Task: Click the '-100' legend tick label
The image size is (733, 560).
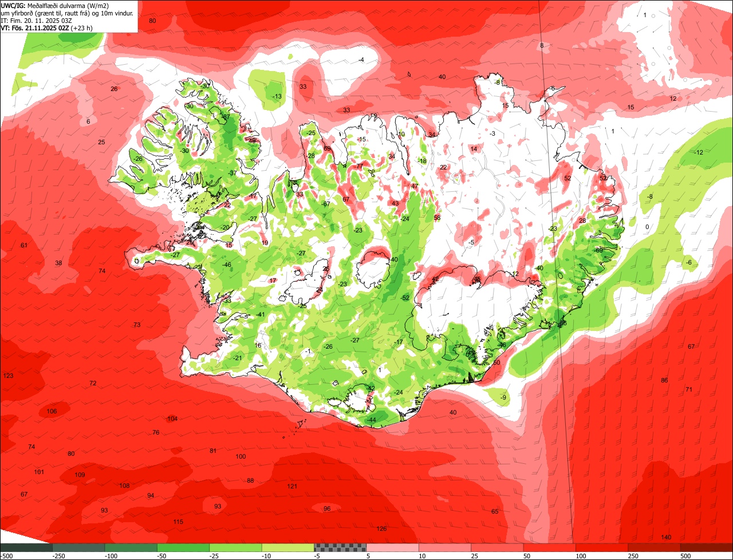Action: click(111, 556)
